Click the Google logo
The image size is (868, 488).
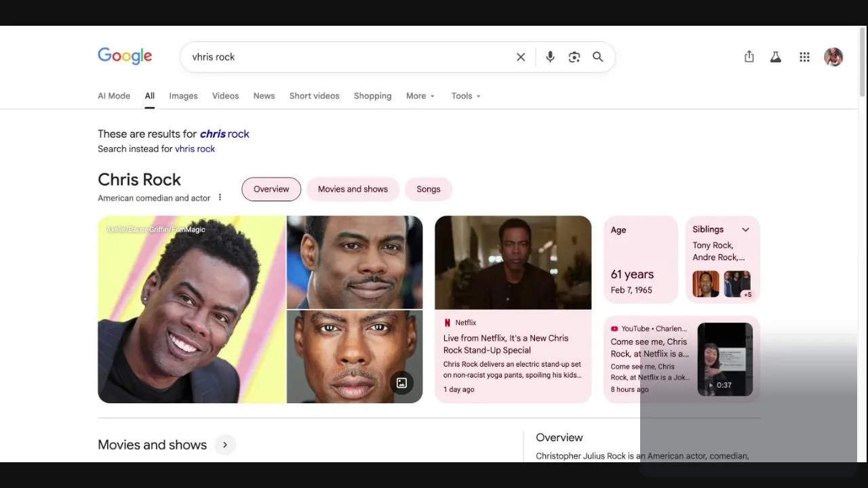click(x=125, y=56)
